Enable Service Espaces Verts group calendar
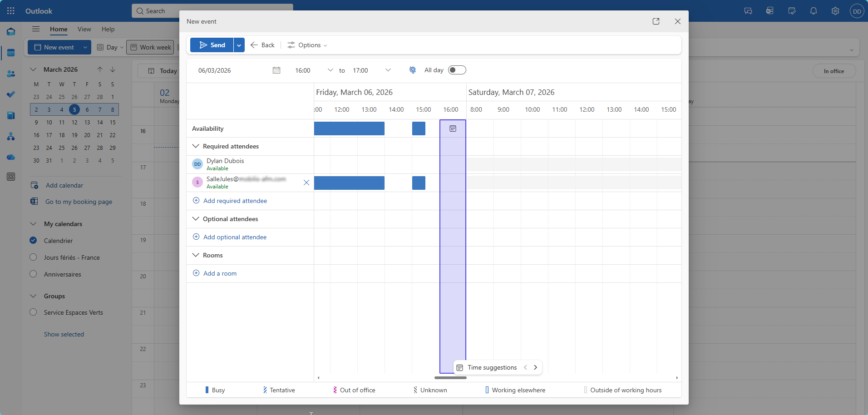Image resolution: width=868 pixels, height=415 pixels. (x=33, y=312)
